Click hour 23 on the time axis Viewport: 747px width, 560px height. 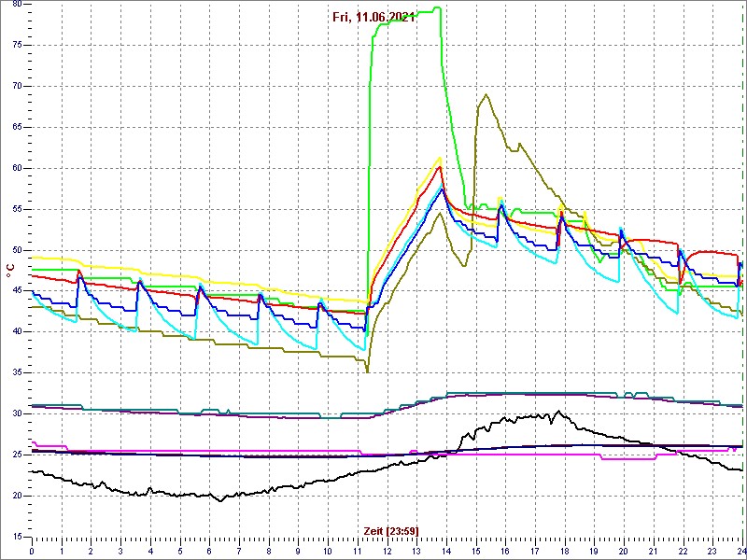[x=712, y=551]
